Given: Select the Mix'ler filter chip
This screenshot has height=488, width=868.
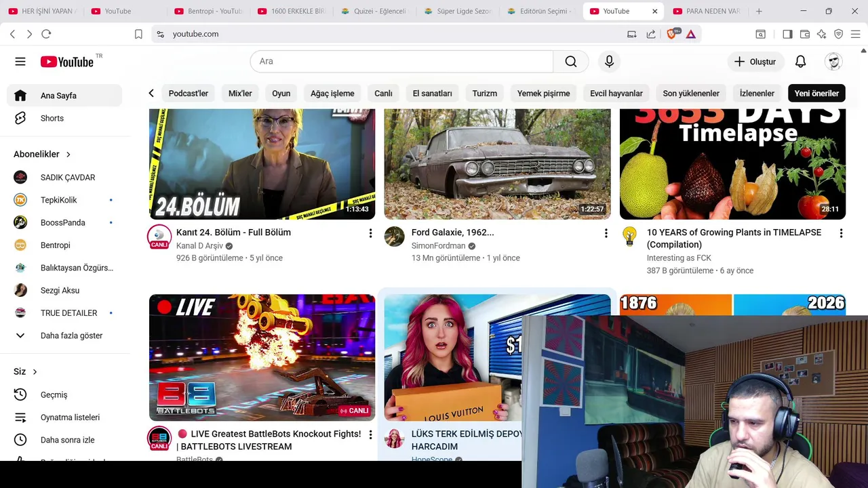Looking at the screenshot, I should point(240,94).
